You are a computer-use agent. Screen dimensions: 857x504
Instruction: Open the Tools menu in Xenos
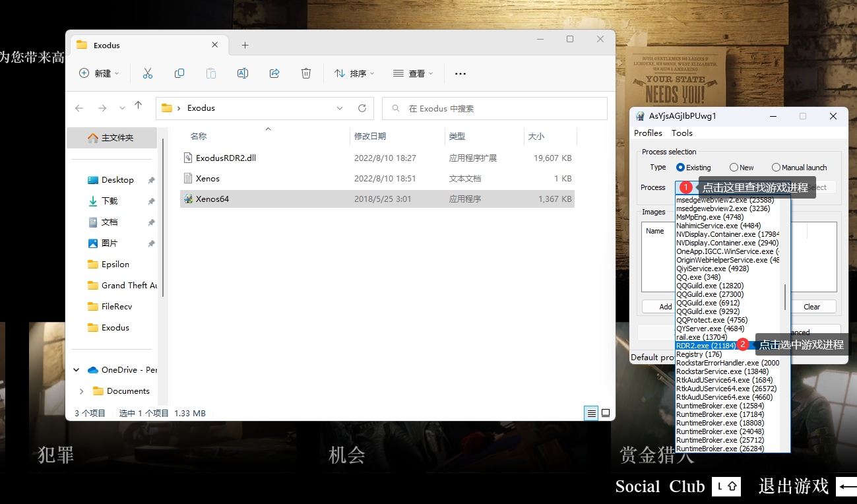pyautogui.click(x=682, y=133)
